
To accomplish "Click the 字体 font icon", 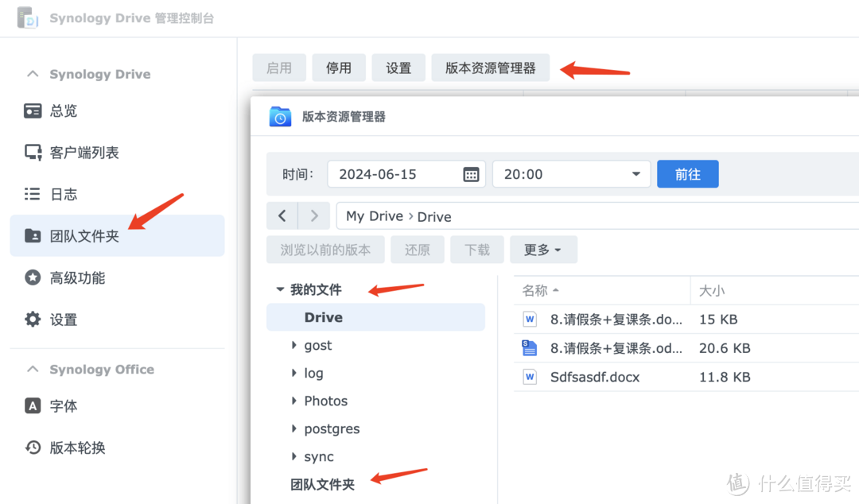I will click(33, 406).
